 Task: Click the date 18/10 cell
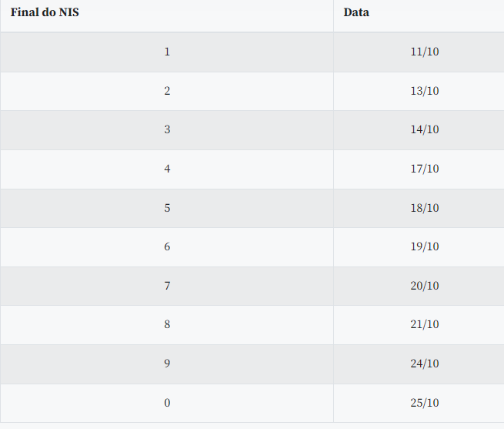[425, 208]
